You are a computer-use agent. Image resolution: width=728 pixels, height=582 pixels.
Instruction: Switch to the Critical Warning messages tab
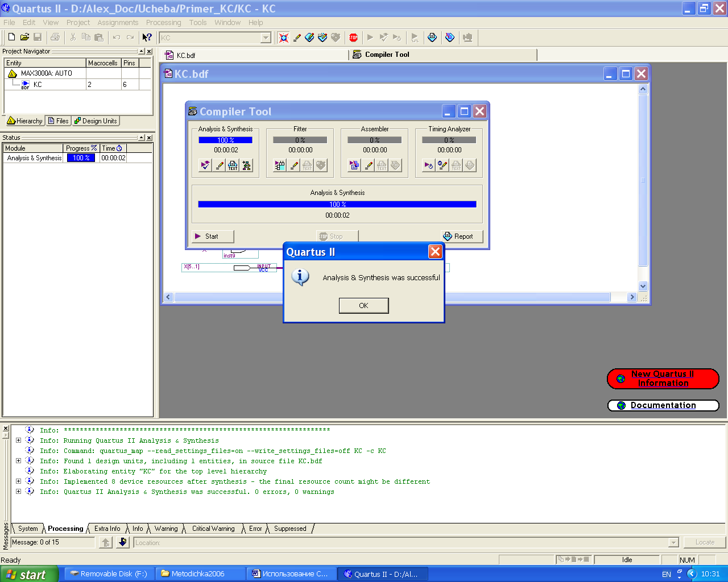pyautogui.click(x=213, y=529)
